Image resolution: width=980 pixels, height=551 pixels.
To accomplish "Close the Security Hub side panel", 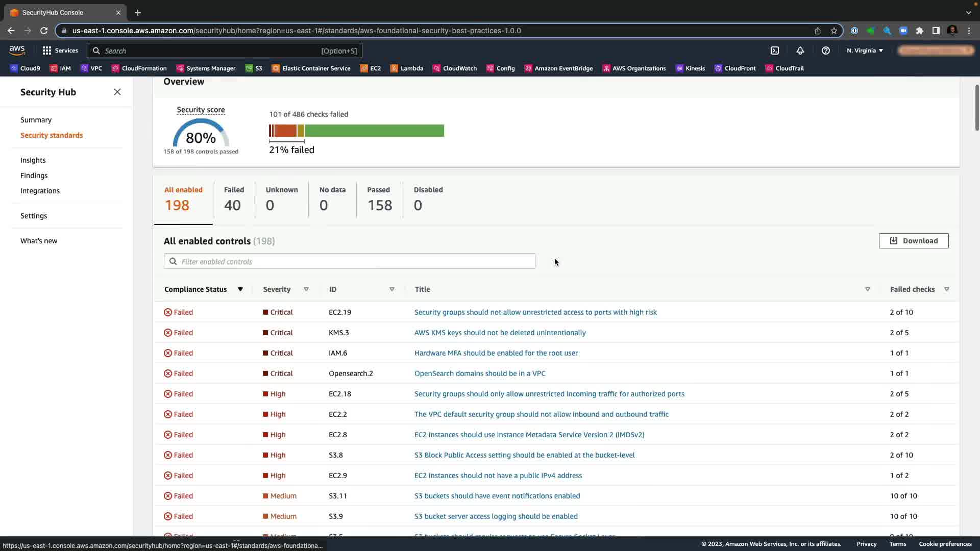I will (117, 92).
